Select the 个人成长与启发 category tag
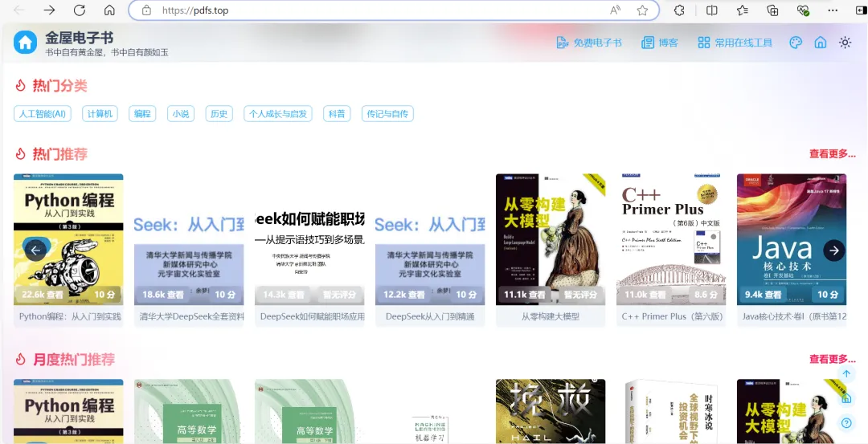 pos(278,114)
